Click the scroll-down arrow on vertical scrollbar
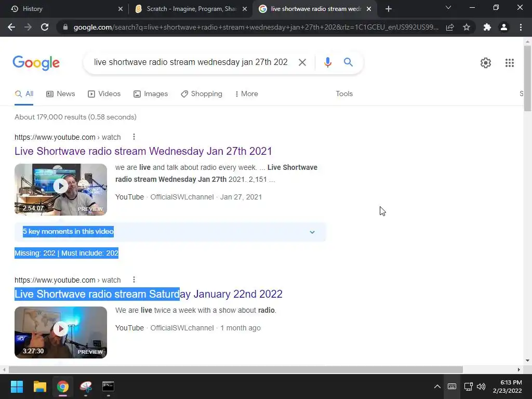The image size is (532, 399). pyautogui.click(x=527, y=361)
